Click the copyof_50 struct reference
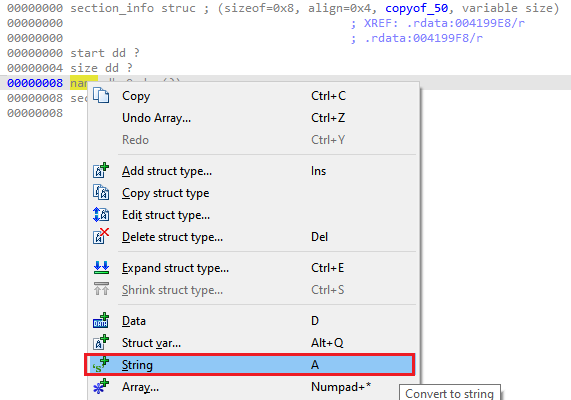The height and width of the screenshot is (400, 571). (x=417, y=8)
